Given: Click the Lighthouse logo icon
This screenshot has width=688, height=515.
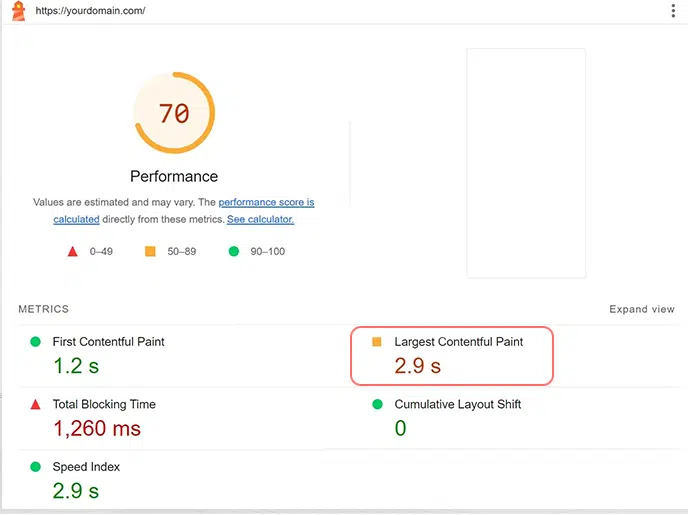Looking at the screenshot, I should (18, 11).
